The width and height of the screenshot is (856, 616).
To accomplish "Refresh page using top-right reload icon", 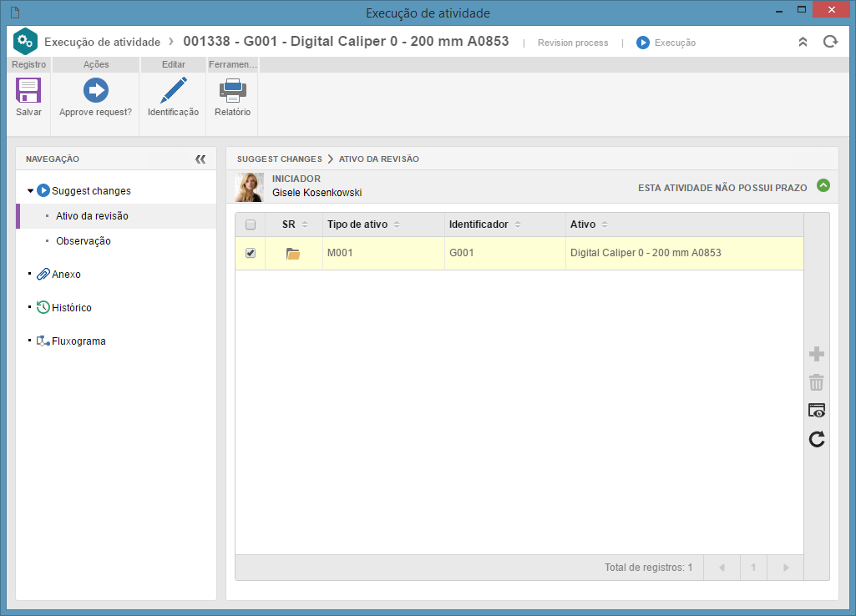I will (x=830, y=42).
